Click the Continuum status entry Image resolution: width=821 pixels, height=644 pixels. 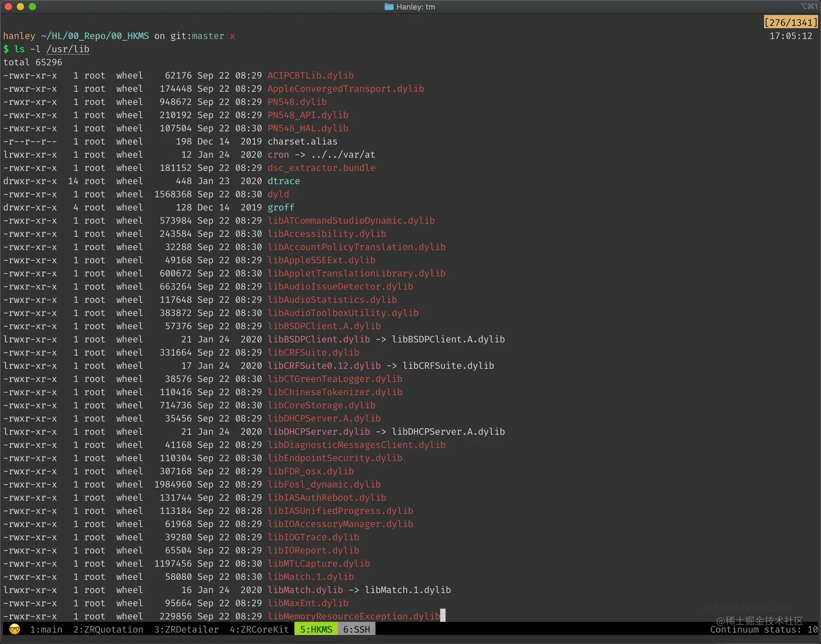763,629
